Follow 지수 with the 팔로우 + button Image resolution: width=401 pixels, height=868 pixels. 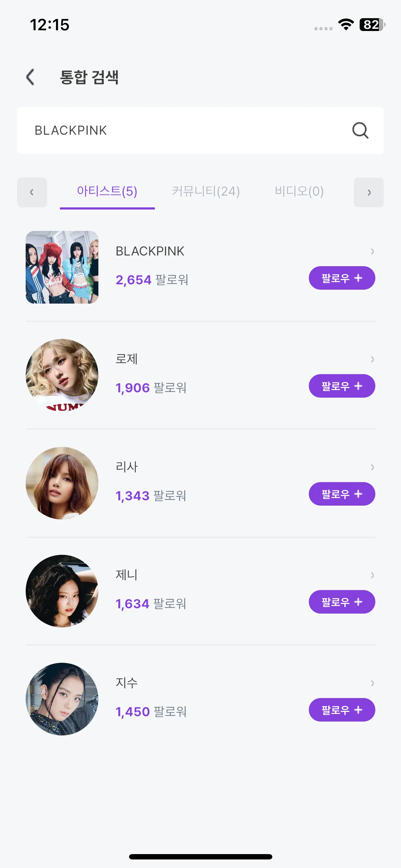click(x=342, y=710)
